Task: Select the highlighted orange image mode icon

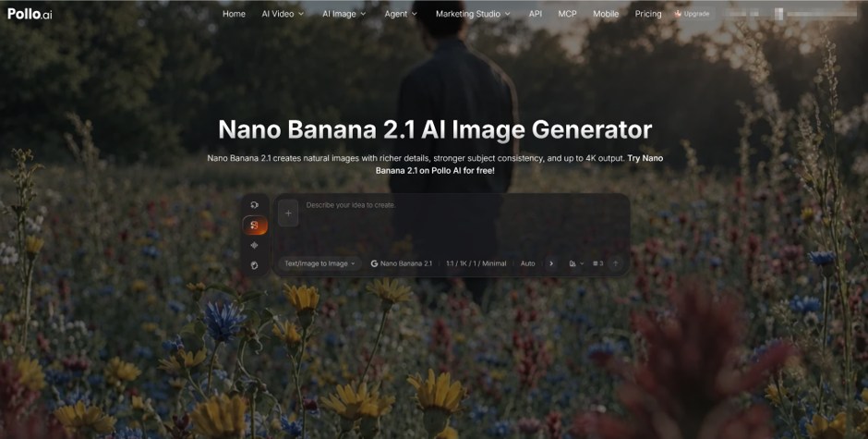Action: point(255,225)
